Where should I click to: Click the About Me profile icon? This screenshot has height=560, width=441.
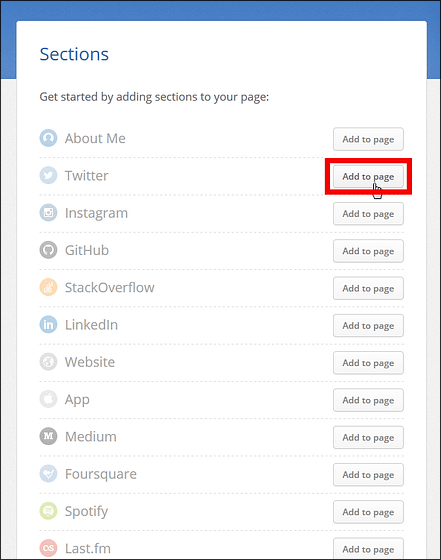pos(48,138)
